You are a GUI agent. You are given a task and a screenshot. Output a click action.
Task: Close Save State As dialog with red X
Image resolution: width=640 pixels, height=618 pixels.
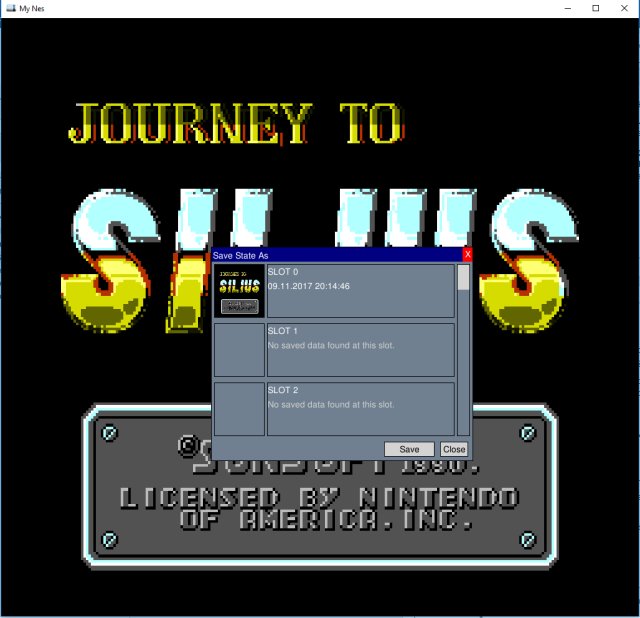[467, 255]
